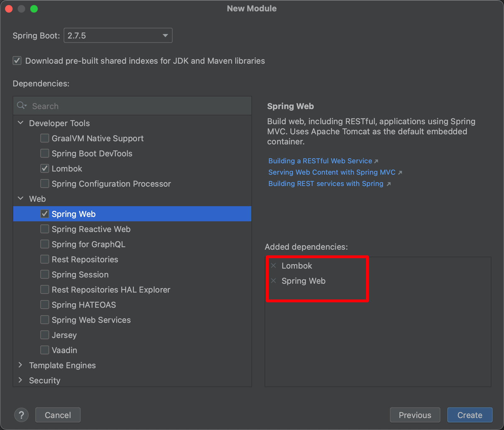Open Building a RESTful Web Service link
This screenshot has height=430, width=504.
pos(320,161)
